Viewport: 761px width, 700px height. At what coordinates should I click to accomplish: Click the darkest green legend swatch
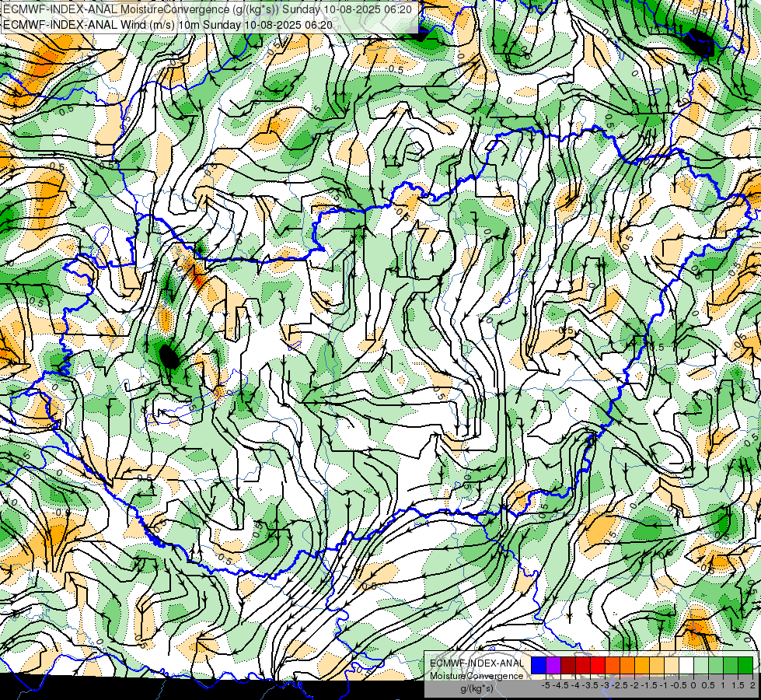(x=745, y=666)
